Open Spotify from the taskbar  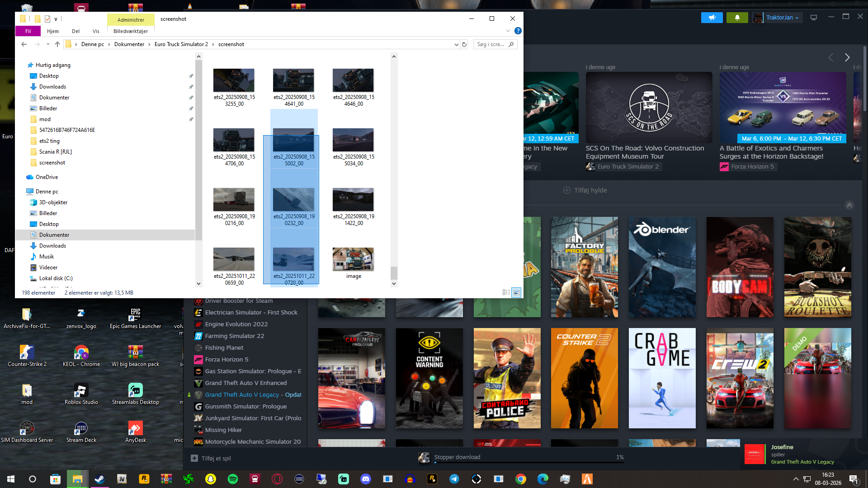click(233, 479)
